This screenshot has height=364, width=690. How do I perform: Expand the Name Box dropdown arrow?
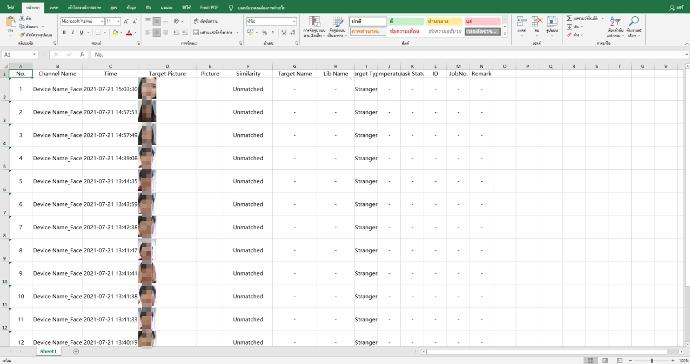(34, 55)
